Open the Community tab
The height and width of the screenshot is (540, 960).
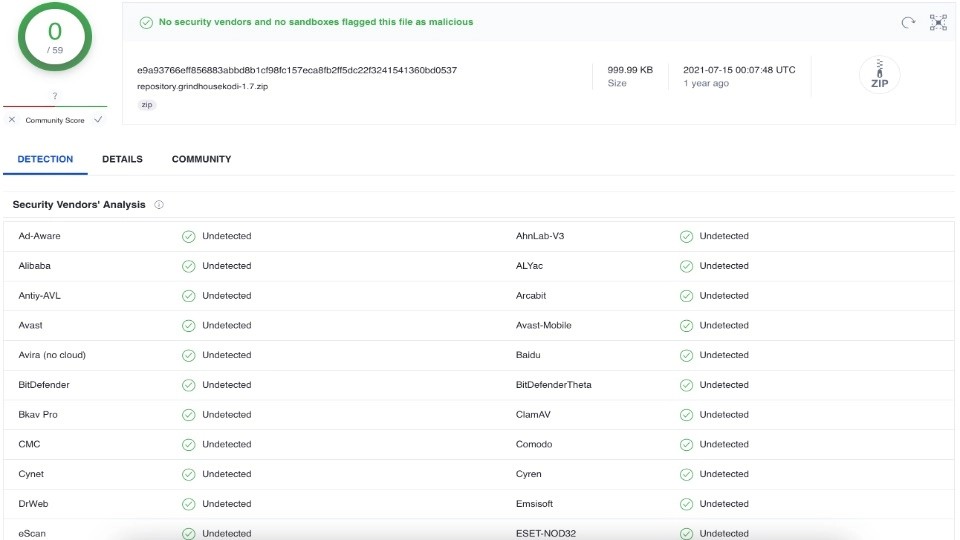[x=201, y=159]
